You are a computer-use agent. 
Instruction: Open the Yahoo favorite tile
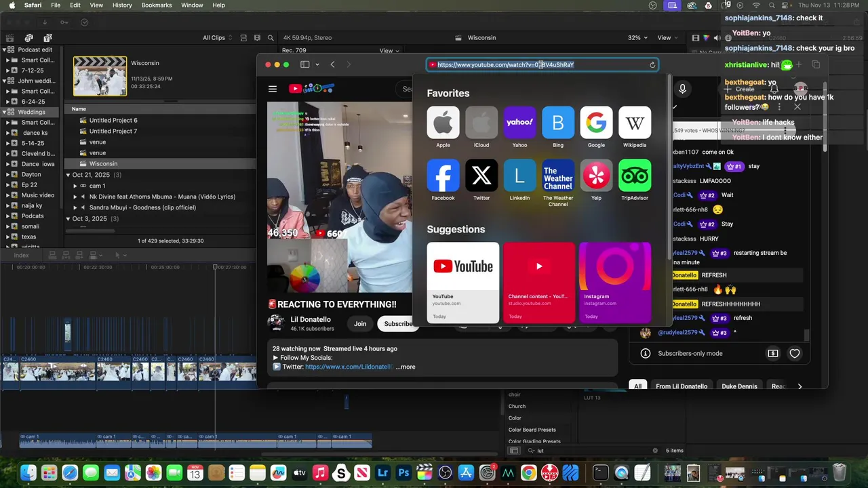(519, 123)
